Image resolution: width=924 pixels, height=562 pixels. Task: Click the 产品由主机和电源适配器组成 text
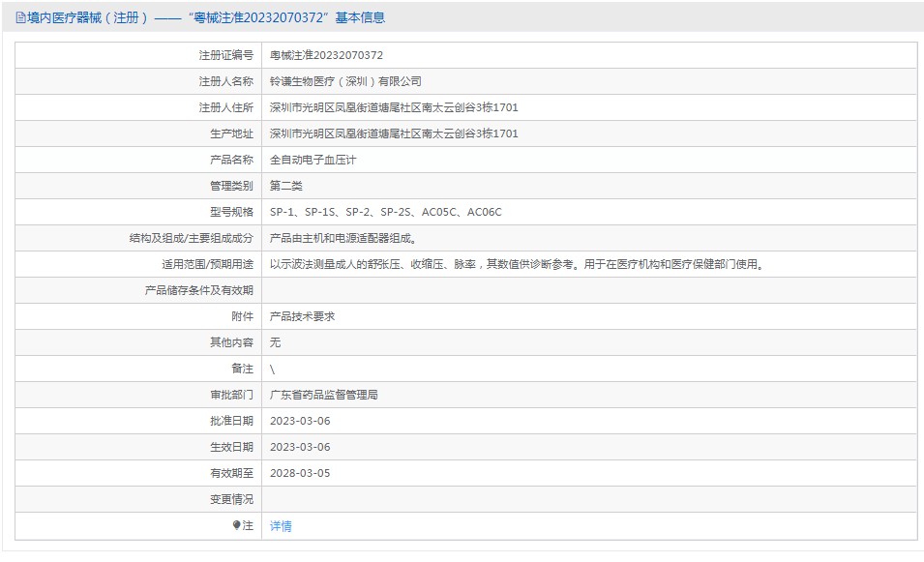click(x=343, y=238)
